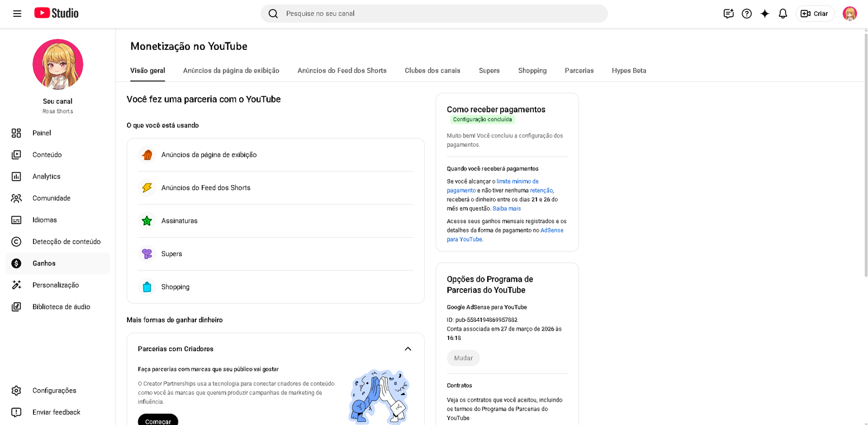Open Configurações in the sidebar

54,390
